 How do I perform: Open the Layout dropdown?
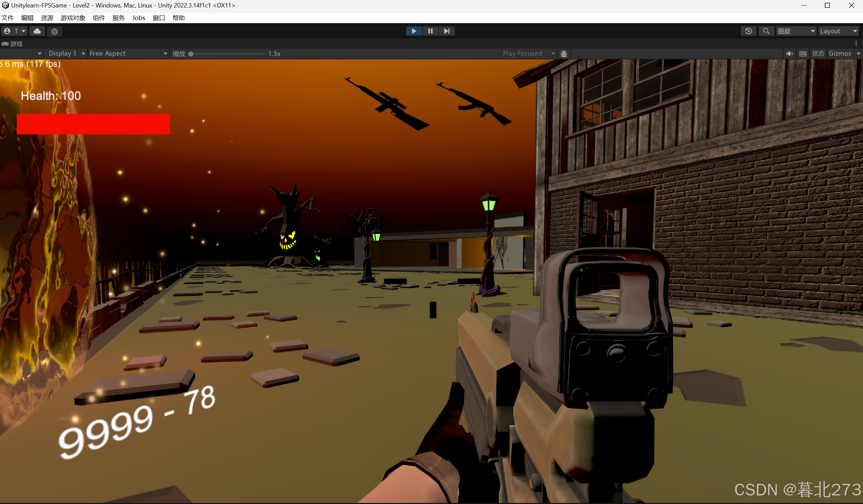(x=838, y=31)
